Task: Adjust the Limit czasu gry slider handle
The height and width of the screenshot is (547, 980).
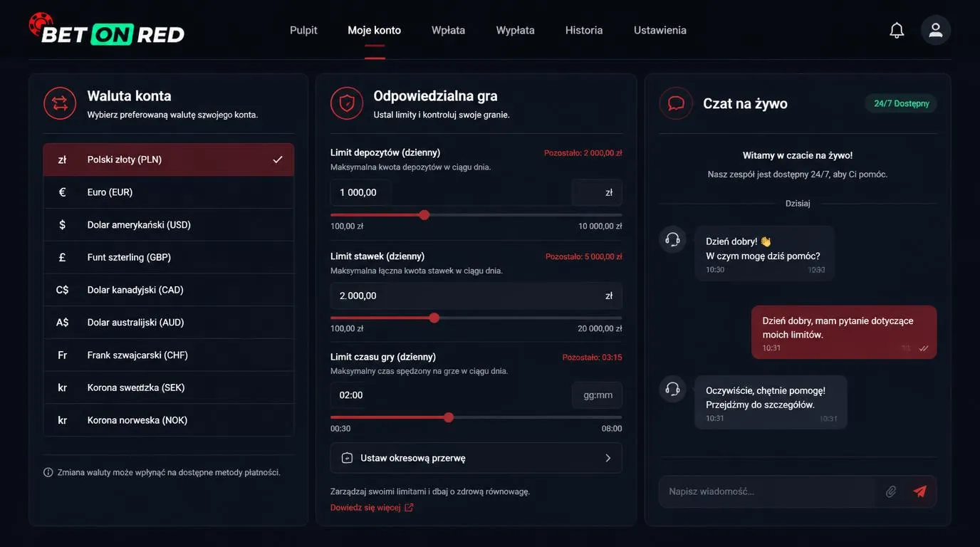Action: [x=449, y=417]
